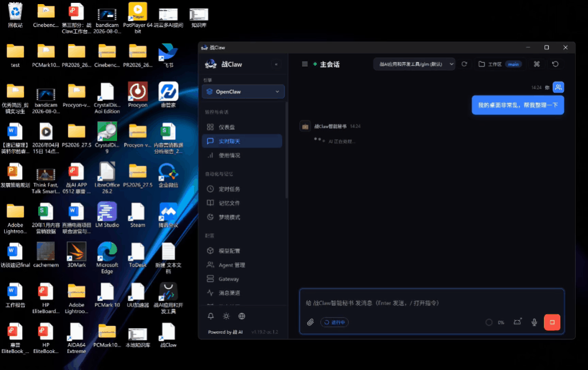This screenshot has height=370, width=588.
Task: Select the test folder on desktop
Action: tap(15, 55)
